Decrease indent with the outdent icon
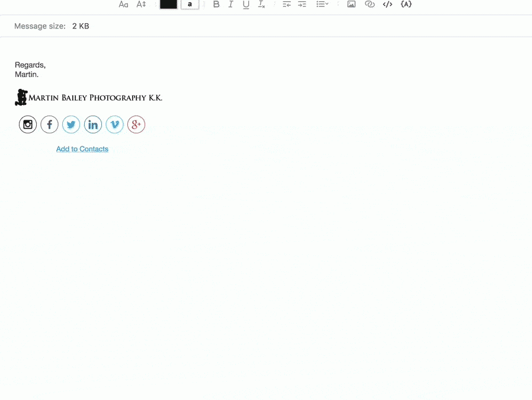The image size is (532, 400). [287, 4]
